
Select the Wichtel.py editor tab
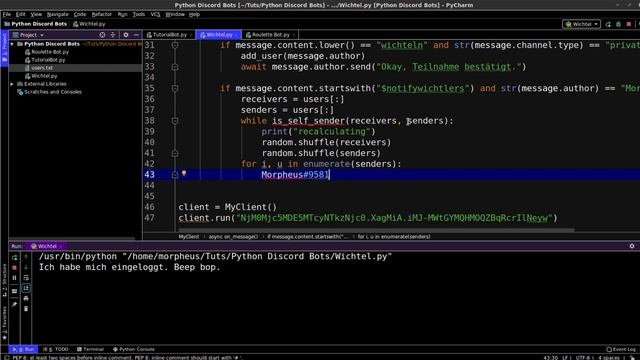[x=219, y=35]
